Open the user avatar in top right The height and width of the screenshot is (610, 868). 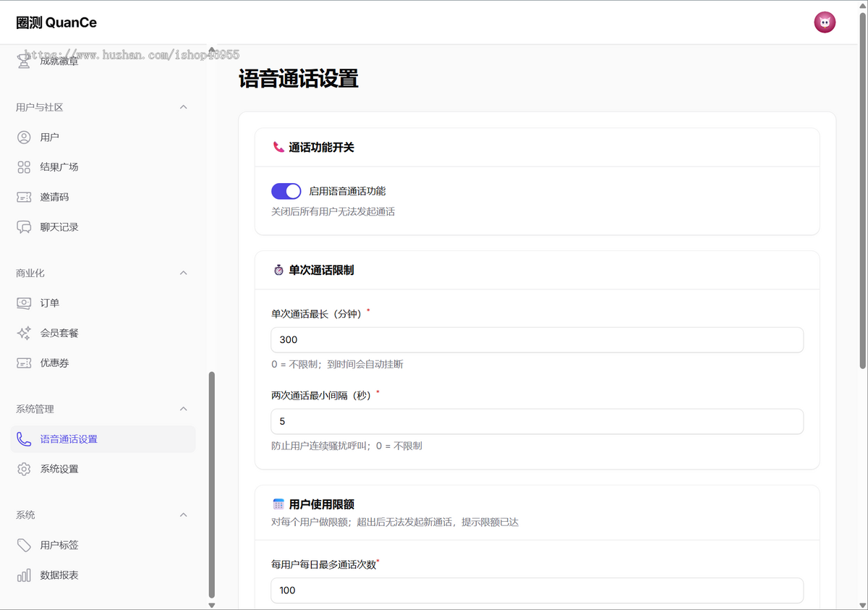point(825,22)
